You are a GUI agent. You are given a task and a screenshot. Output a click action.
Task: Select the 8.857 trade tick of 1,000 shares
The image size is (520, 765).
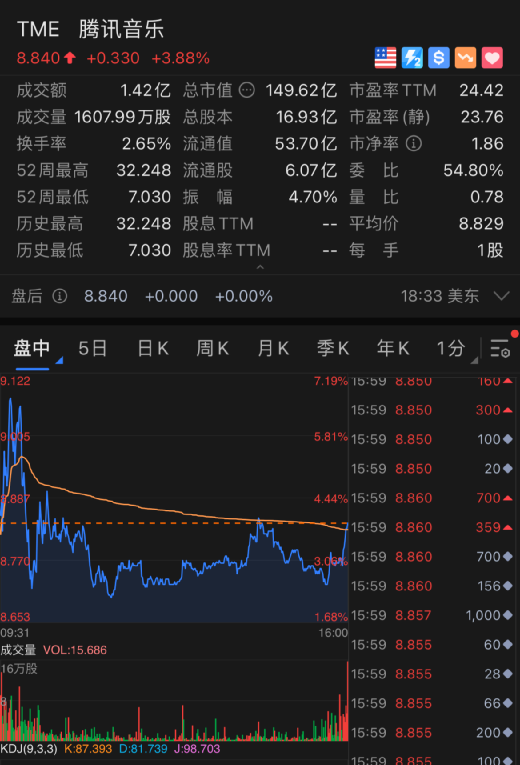click(432, 615)
